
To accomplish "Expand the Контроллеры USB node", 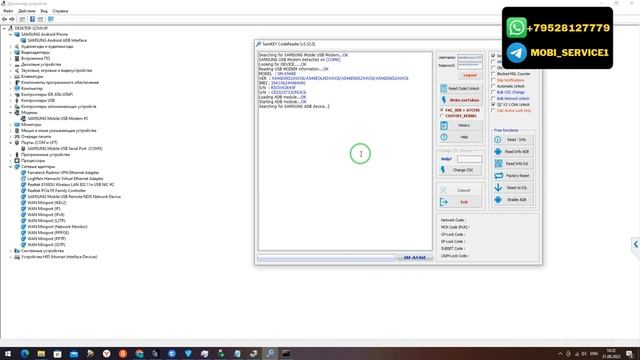I will pos(11,100).
